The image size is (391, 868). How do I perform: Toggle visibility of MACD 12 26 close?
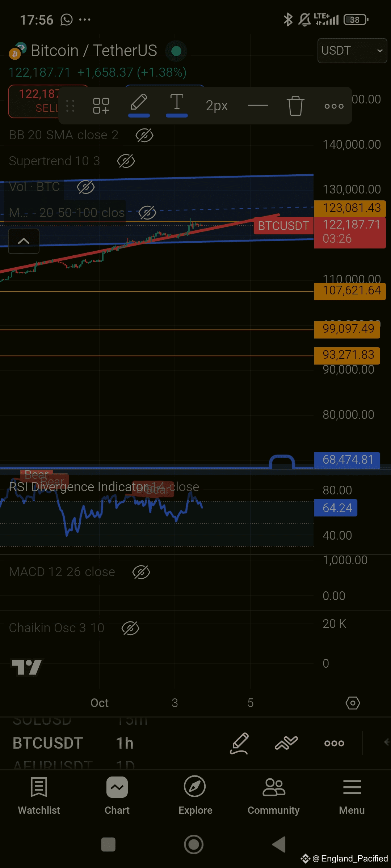(141, 572)
